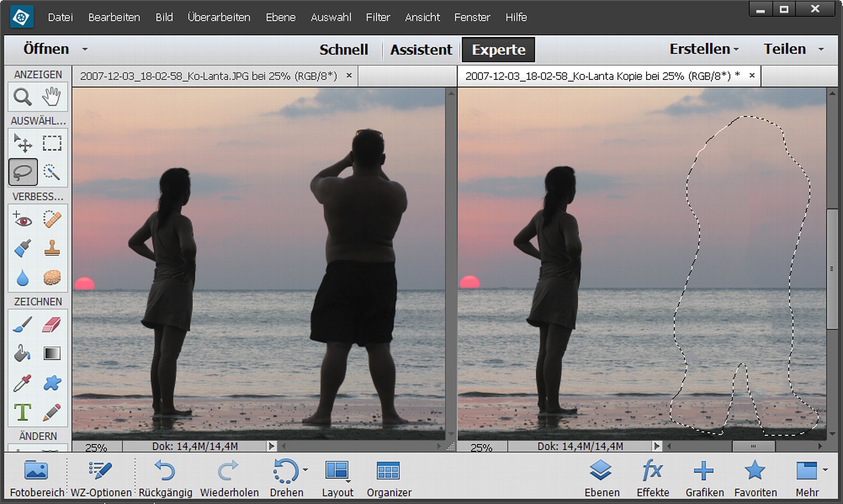Select the Quick Selection wand tool
This screenshot has height=504, width=843.
(x=51, y=172)
